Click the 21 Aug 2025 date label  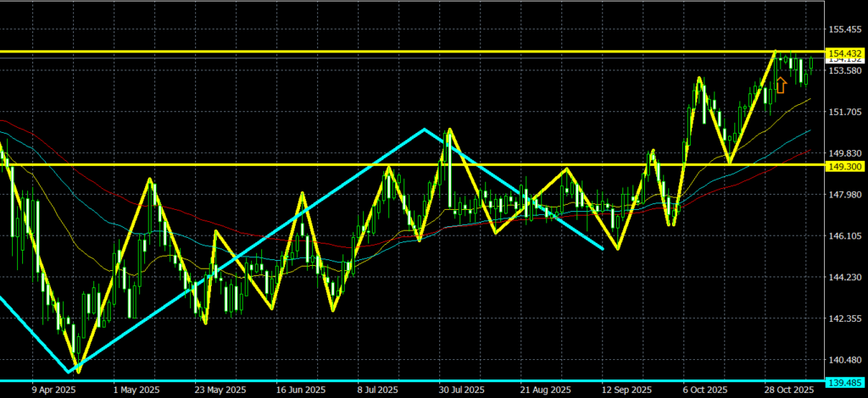coord(544,390)
